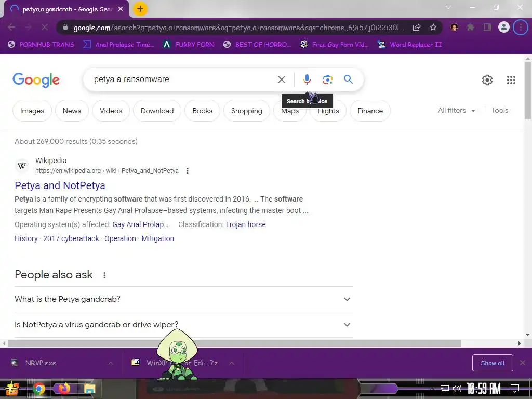This screenshot has height=399, width=532.
Task: Share this page using the share icon
Action: pyautogui.click(x=417, y=27)
